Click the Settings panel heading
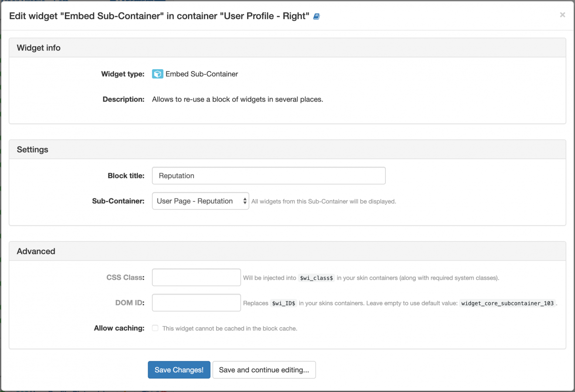The image size is (575, 392). [x=33, y=149]
